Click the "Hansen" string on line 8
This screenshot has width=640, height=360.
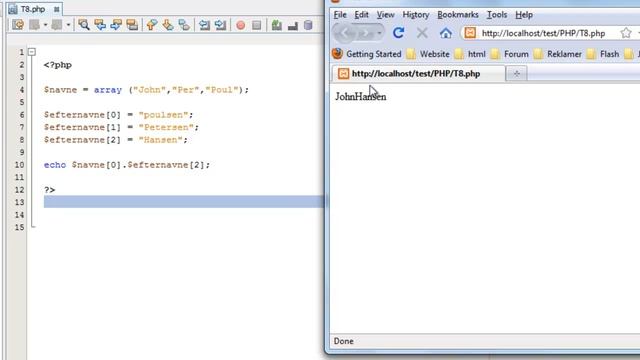point(160,140)
